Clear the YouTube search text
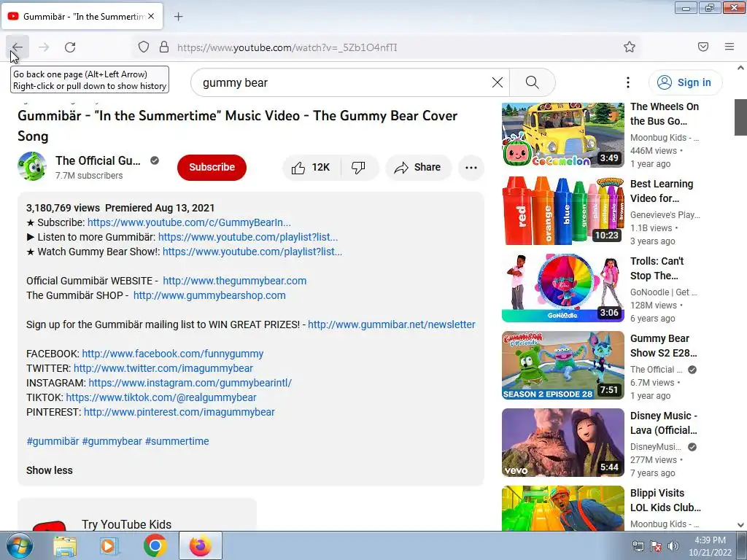The width and height of the screenshot is (747, 560). tap(498, 82)
